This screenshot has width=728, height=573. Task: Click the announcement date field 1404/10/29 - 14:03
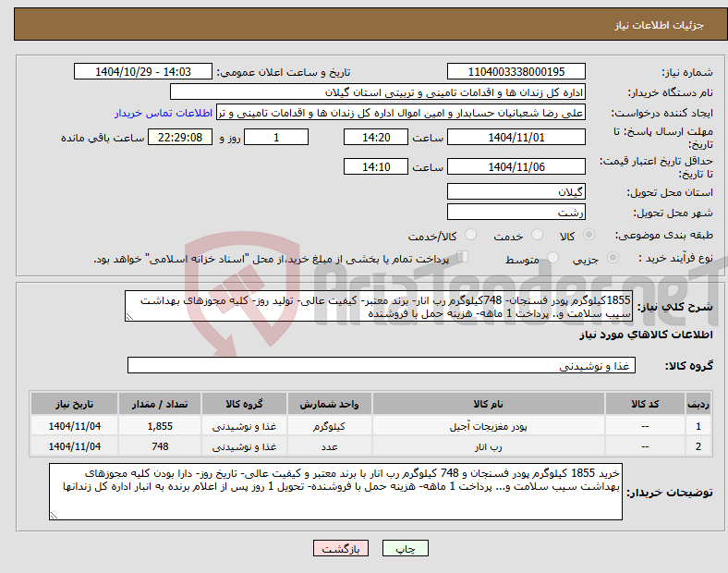pyautogui.click(x=143, y=72)
